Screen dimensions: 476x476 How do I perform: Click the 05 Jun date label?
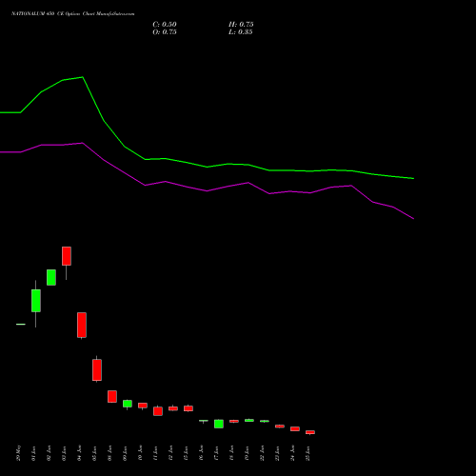pos(94,453)
